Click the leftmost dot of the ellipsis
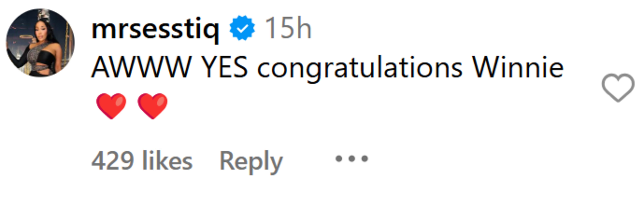This screenshot has width=644, height=206. coord(339,159)
